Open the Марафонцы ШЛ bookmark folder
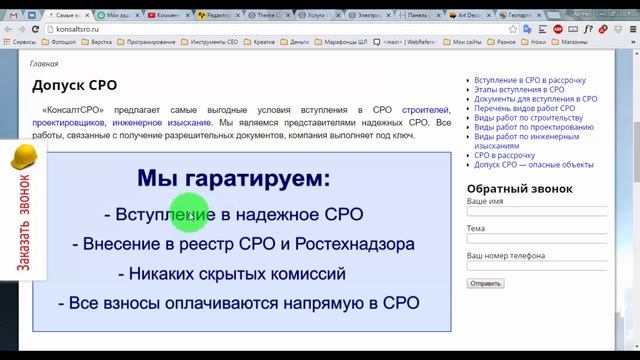 point(341,42)
